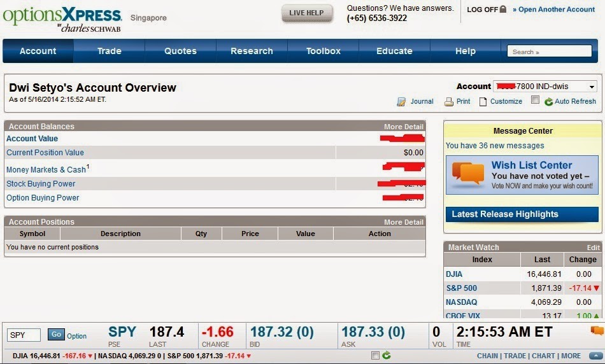Click the lock icon beside LOG OFF
The image size is (605, 364).
tap(502, 9)
